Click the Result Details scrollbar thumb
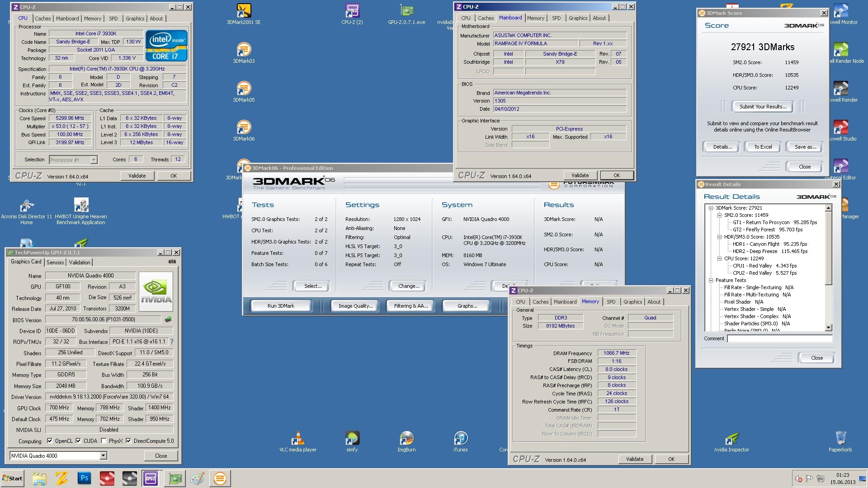 (828, 249)
